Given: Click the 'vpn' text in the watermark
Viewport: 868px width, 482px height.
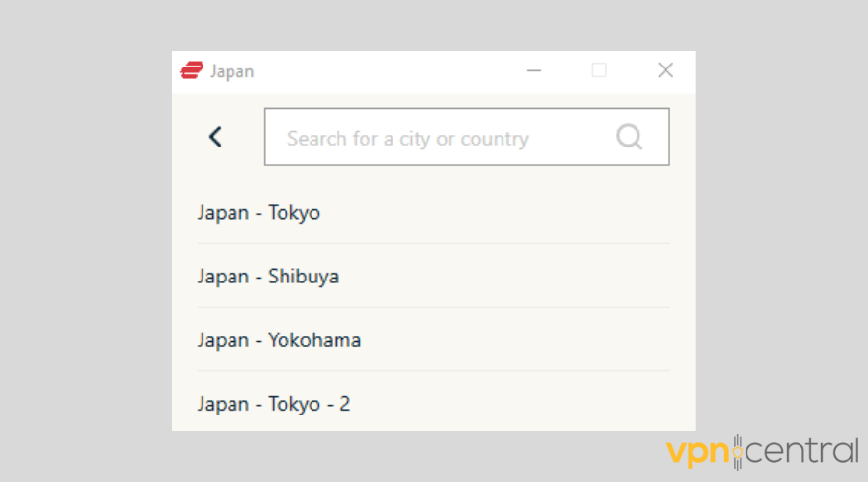Looking at the screenshot, I should 699,451.
